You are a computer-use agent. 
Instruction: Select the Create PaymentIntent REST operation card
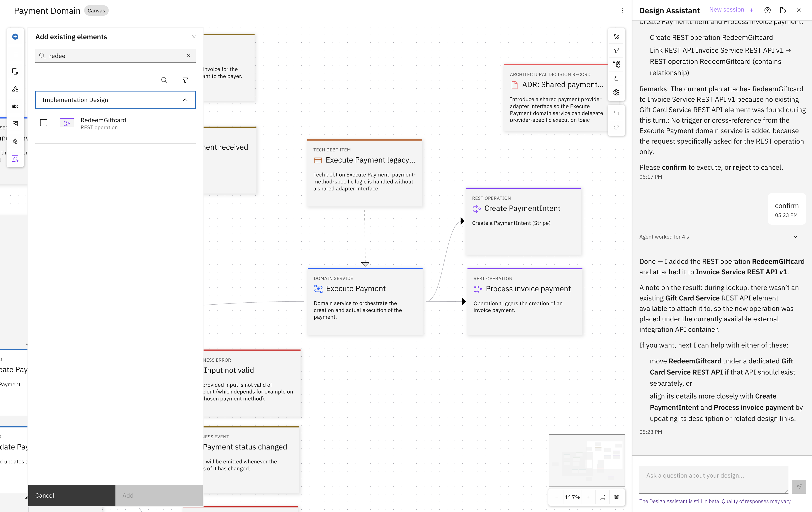[523, 221]
